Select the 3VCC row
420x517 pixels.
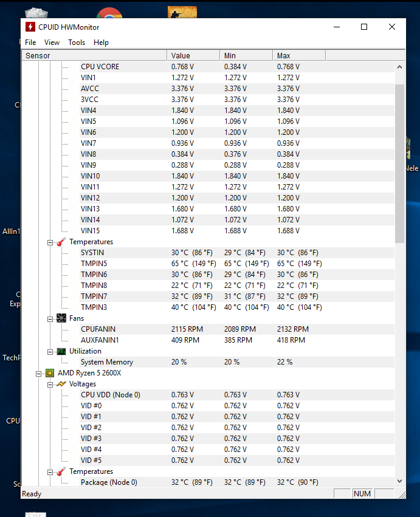coord(237,99)
